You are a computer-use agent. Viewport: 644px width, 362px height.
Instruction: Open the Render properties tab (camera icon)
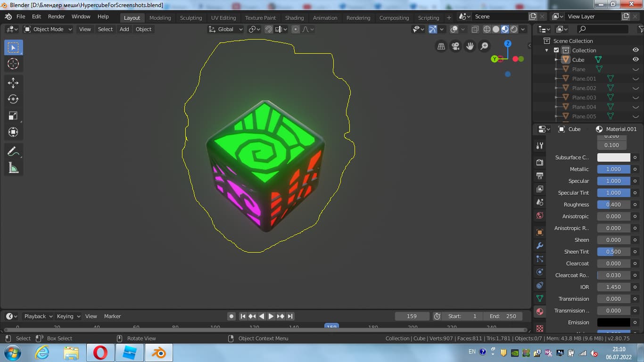539,162
